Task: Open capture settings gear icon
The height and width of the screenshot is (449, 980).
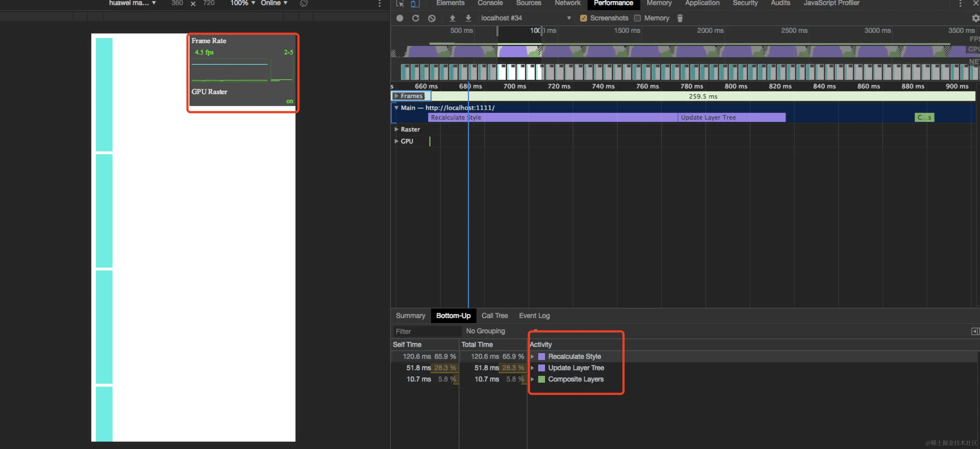Action: click(975, 18)
